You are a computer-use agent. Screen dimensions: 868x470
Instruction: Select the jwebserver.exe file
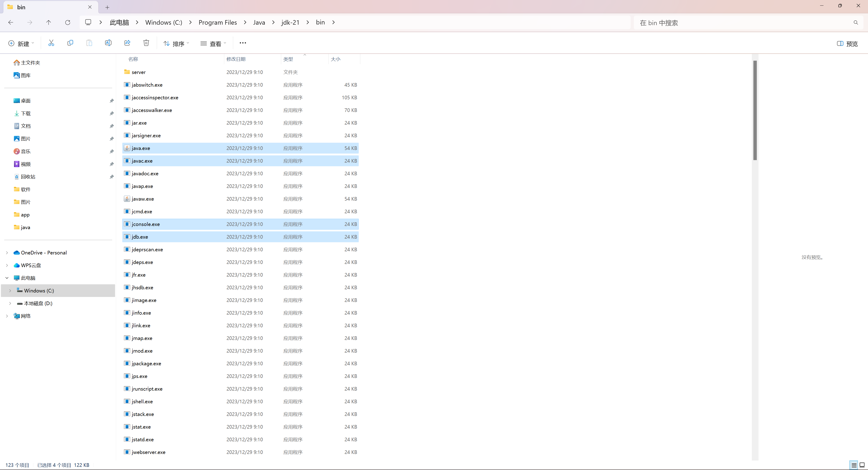240,452
